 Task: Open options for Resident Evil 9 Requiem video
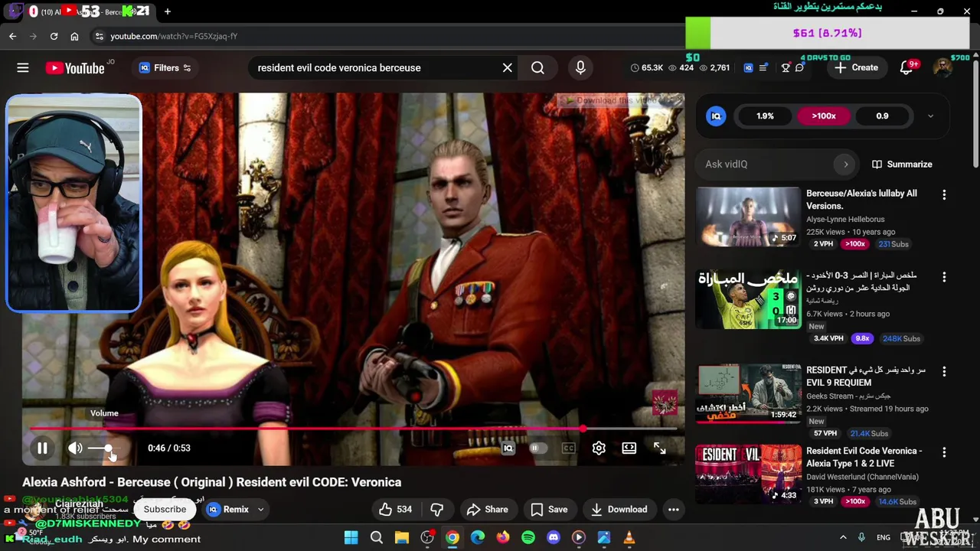[x=944, y=372]
